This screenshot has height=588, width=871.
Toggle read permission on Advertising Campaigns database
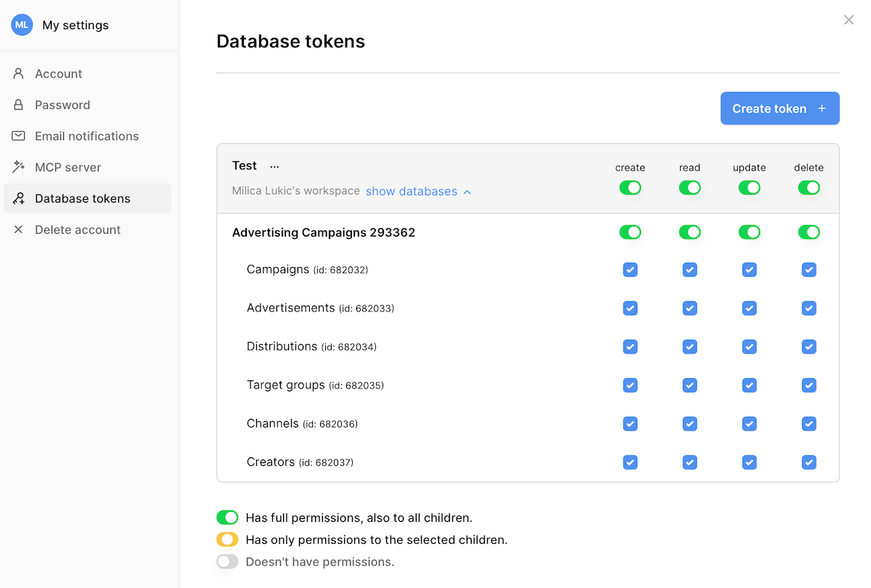pos(690,232)
